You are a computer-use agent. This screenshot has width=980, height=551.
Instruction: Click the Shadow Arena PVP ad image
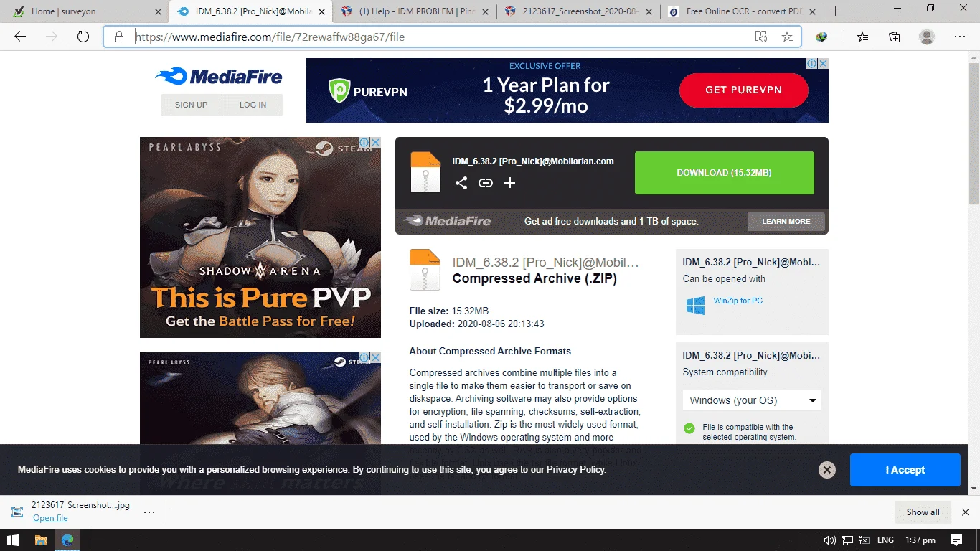260,237
